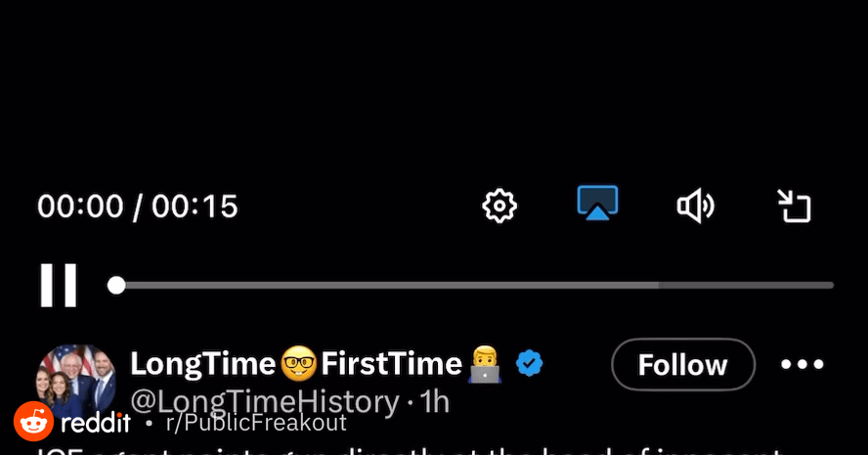Click the nerd-face emoji in the name
Image resolution: width=868 pixels, height=455 pixels.
pyautogui.click(x=298, y=364)
